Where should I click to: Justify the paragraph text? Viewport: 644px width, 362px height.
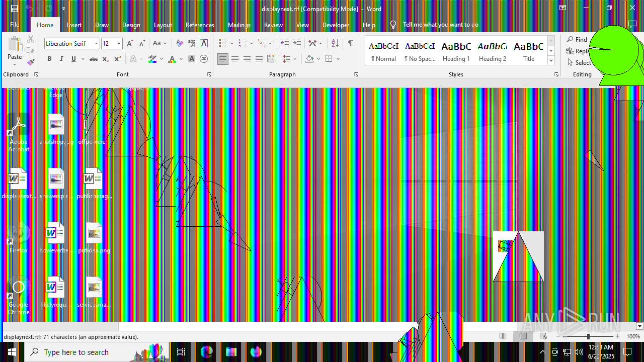pyautogui.click(x=259, y=59)
